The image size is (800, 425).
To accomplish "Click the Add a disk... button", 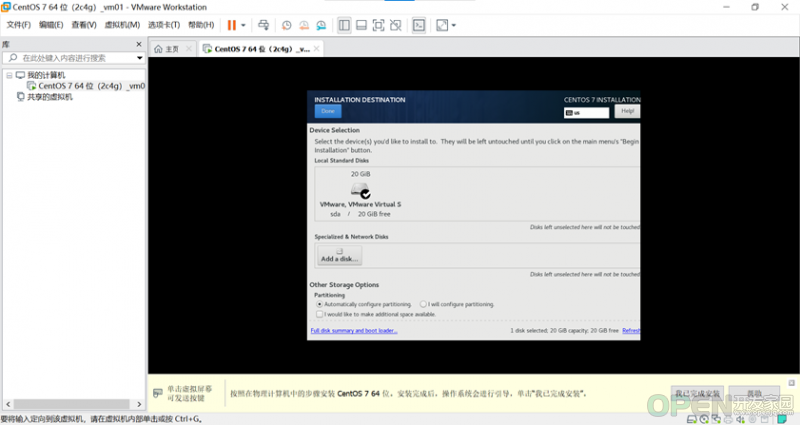I will pyautogui.click(x=340, y=255).
